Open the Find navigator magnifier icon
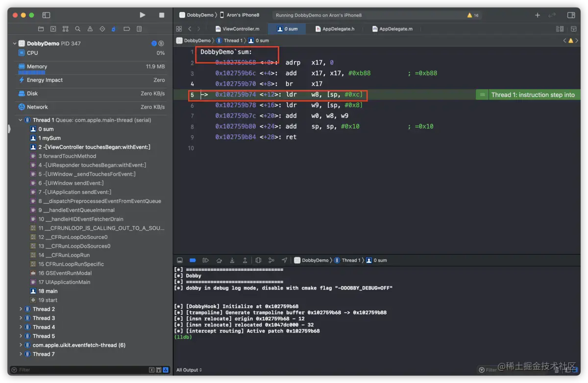588x383 pixels. (x=78, y=29)
